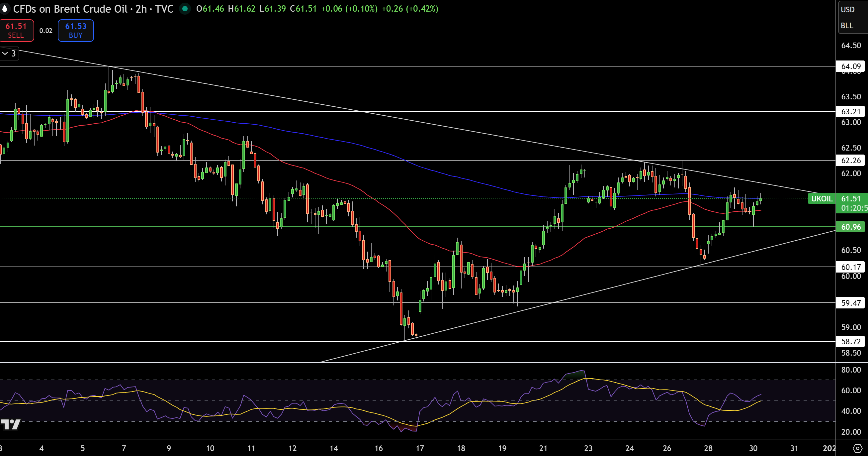Click the 64.09 horizontal line price tag
Image resolution: width=868 pixels, height=456 pixels.
(851, 66)
